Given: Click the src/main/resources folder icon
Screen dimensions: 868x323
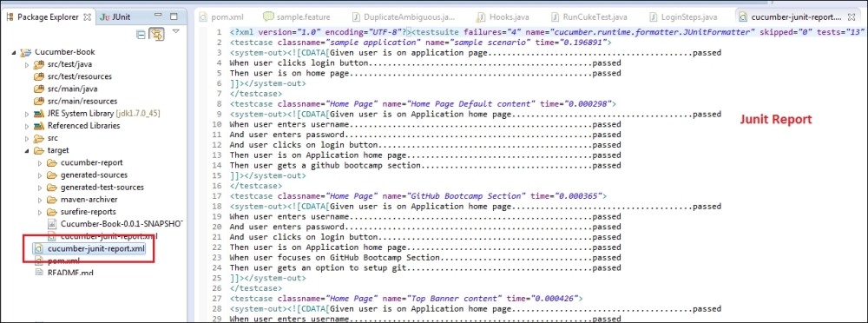Looking at the screenshot, I should [x=39, y=101].
